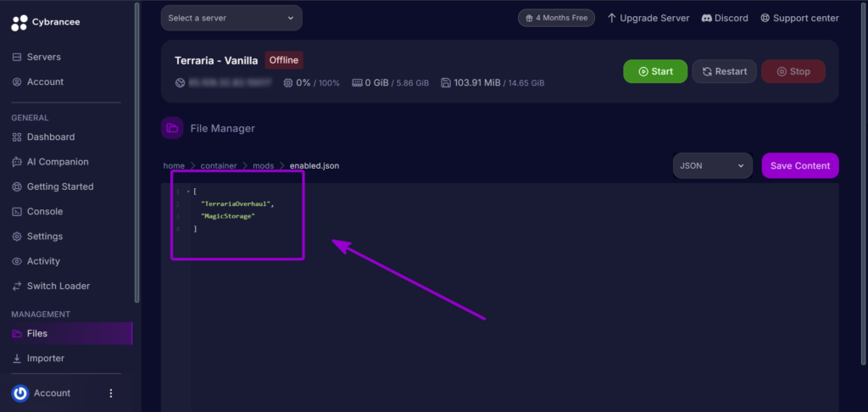
Task: Click the Importer download icon
Action: 17,359
